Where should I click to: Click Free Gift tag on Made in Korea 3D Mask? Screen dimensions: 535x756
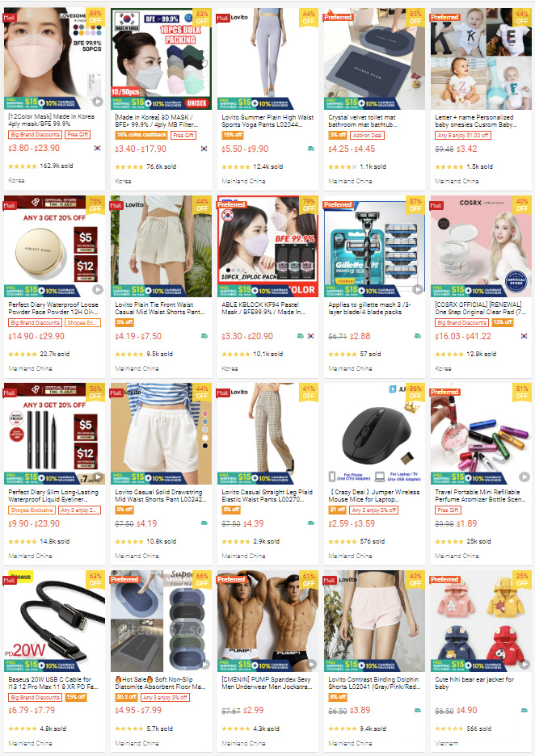tap(183, 135)
